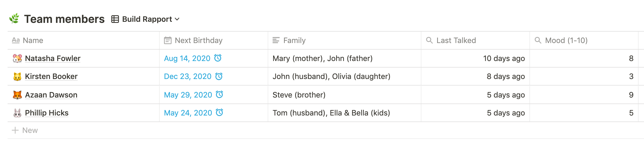Open the Mood (1-10) column header menu
The image size is (644, 146).
[x=584, y=40]
